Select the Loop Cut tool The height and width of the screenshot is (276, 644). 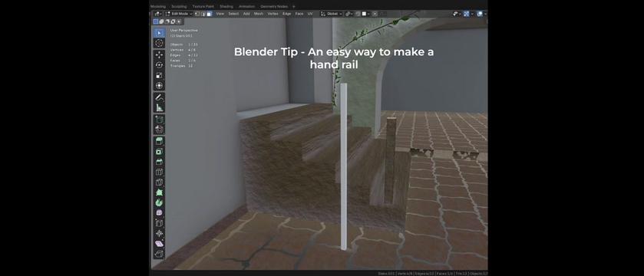[160, 172]
